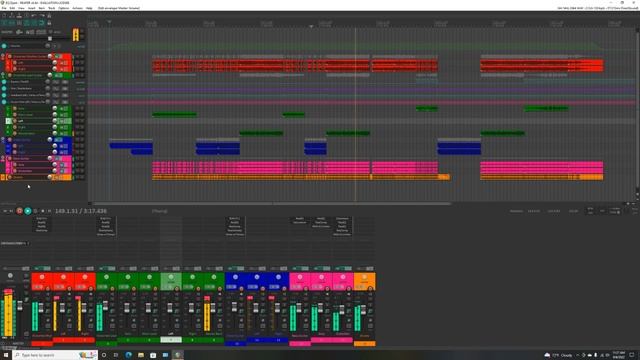Go to project end in transport
The width and height of the screenshot is (640, 360).
pos(11,211)
